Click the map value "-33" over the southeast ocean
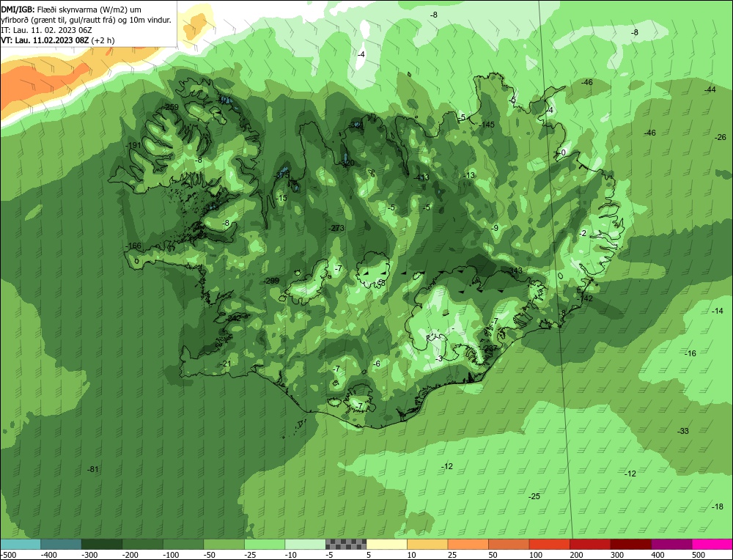This screenshot has height=560, width=733. (x=683, y=431)
